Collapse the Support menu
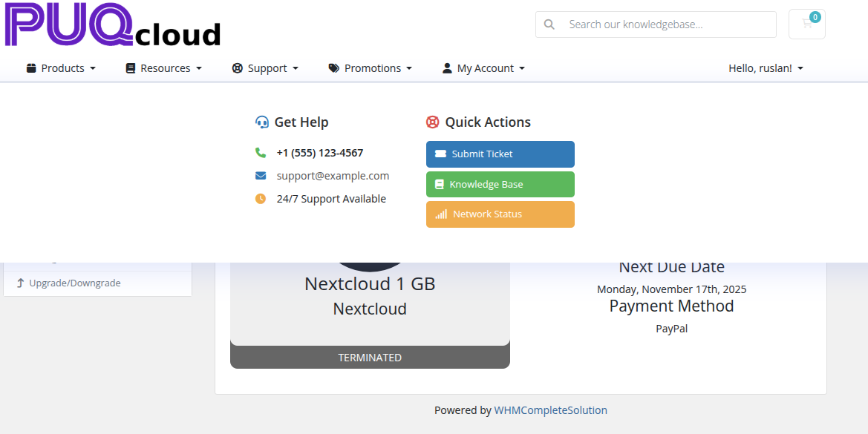 click(x=265, y=68)
